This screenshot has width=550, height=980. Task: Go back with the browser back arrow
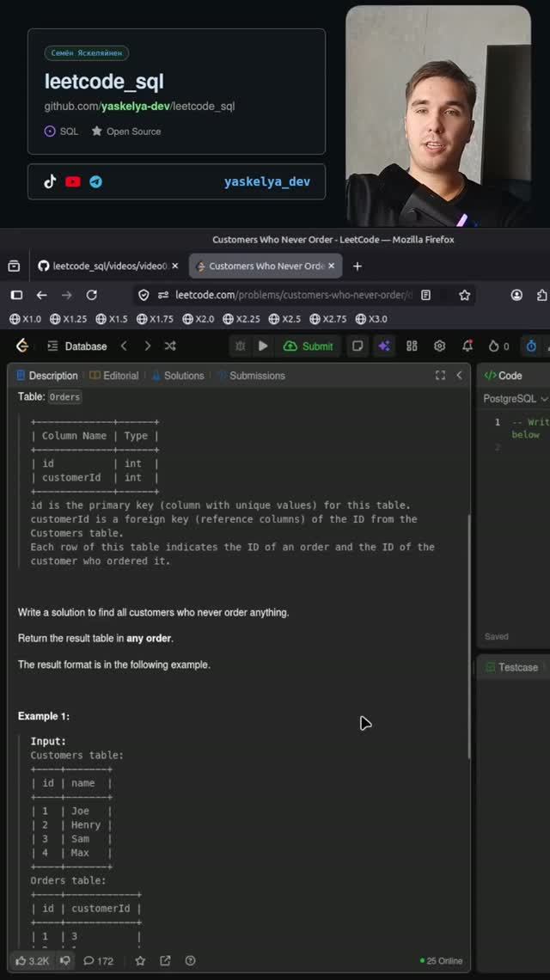click(x=42, y=295)
